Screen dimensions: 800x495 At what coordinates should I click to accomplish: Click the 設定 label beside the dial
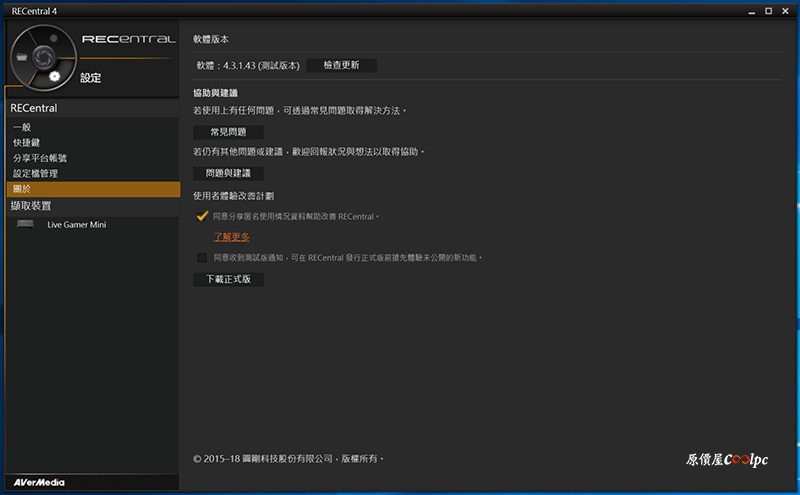(90, 78)
